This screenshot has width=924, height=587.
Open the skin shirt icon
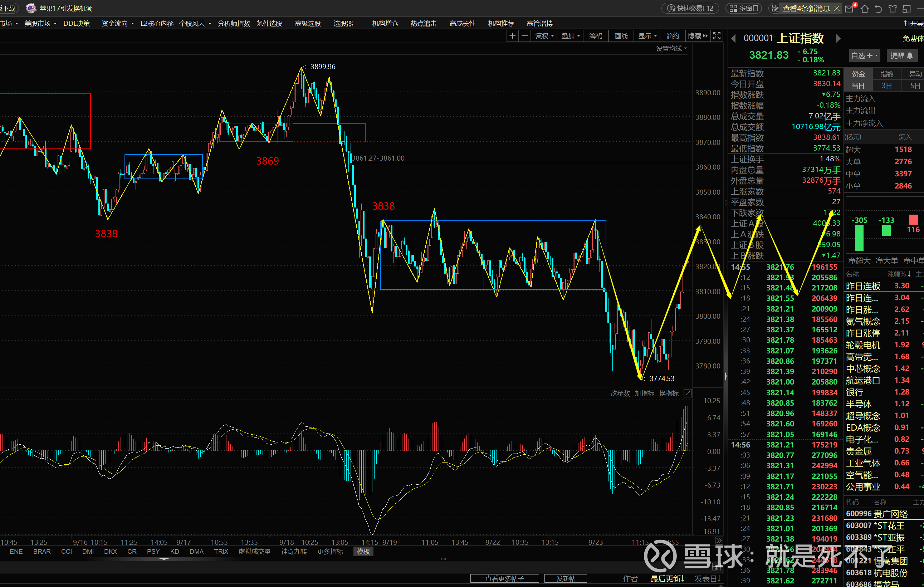[x=893, y=9]
